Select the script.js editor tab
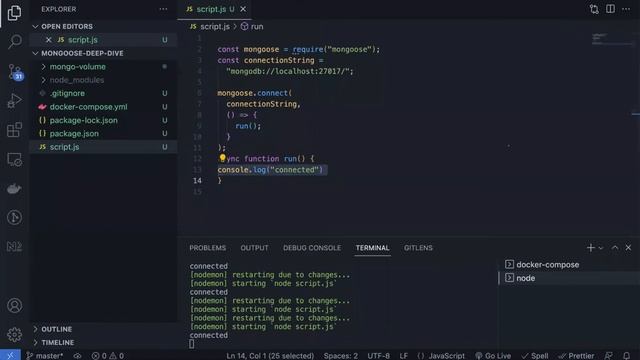 point(211,9)
